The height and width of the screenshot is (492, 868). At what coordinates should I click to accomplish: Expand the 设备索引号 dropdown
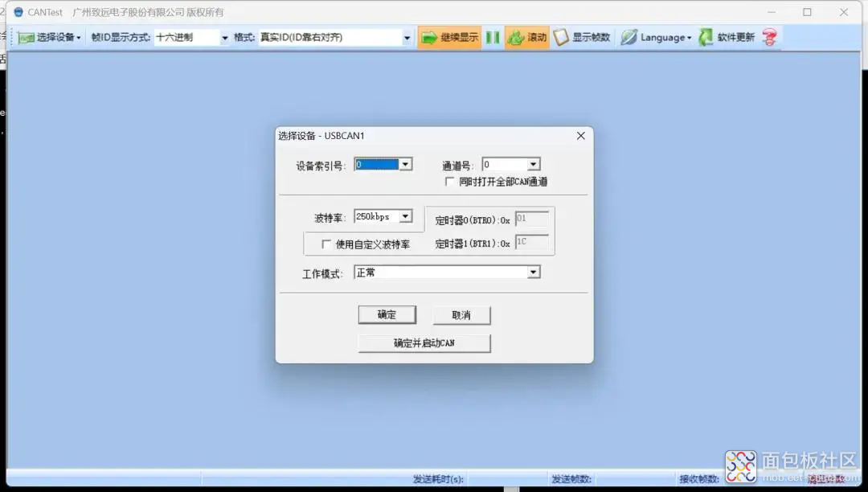coord(405,164)
